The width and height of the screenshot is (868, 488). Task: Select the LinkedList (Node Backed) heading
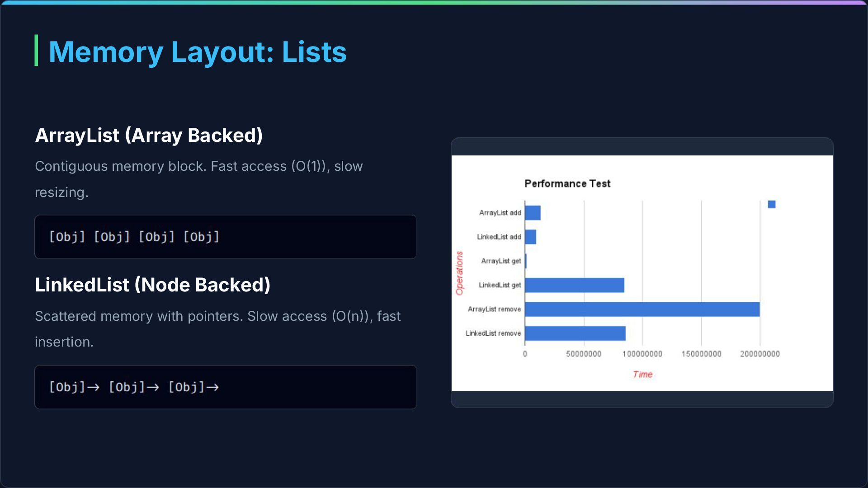coord(152,285)
